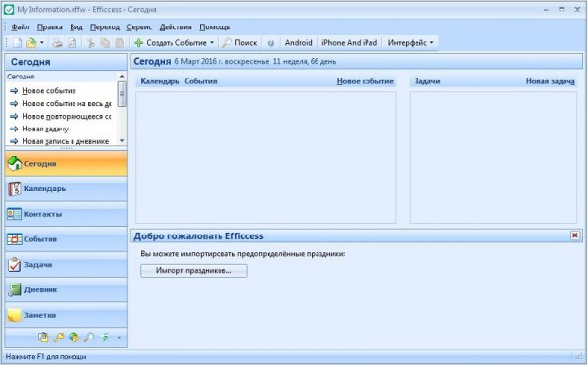Open the Вид menu

point(76,27)
